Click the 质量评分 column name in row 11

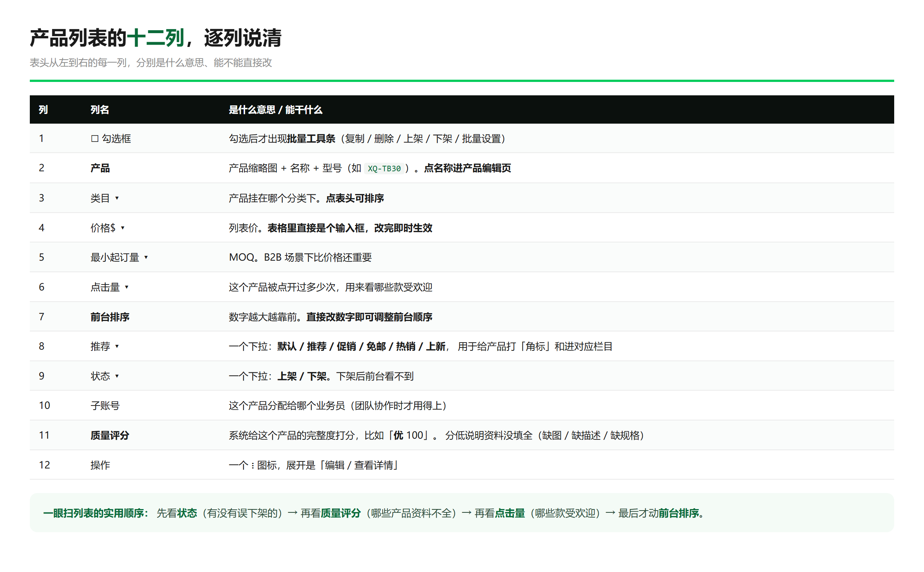click(x=110, y=435)
